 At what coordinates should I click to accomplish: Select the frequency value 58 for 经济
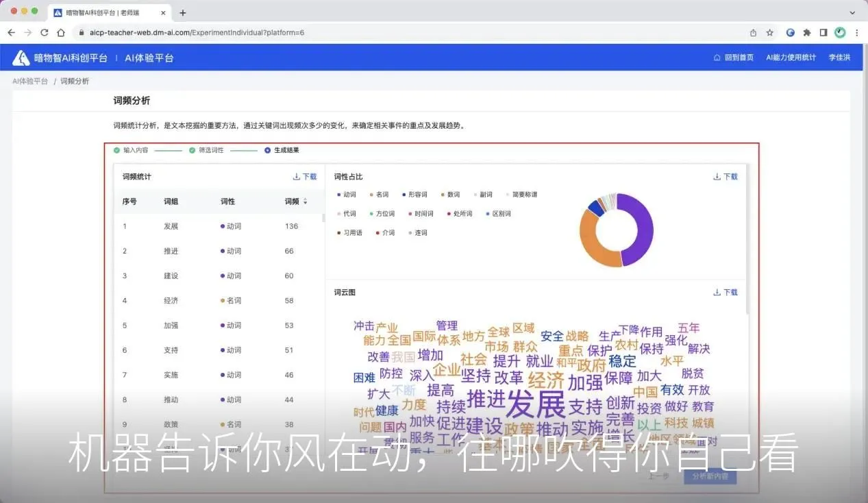click(x=289, y=300)
